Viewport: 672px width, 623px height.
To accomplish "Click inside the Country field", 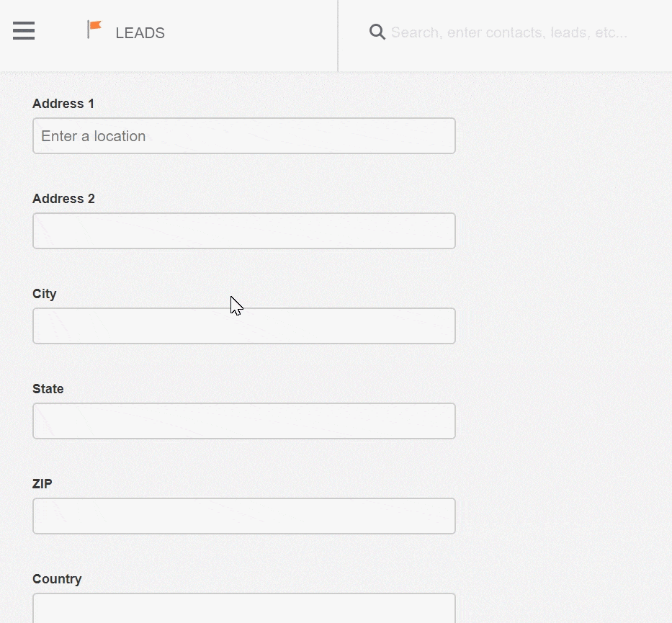I will point(244,609).
